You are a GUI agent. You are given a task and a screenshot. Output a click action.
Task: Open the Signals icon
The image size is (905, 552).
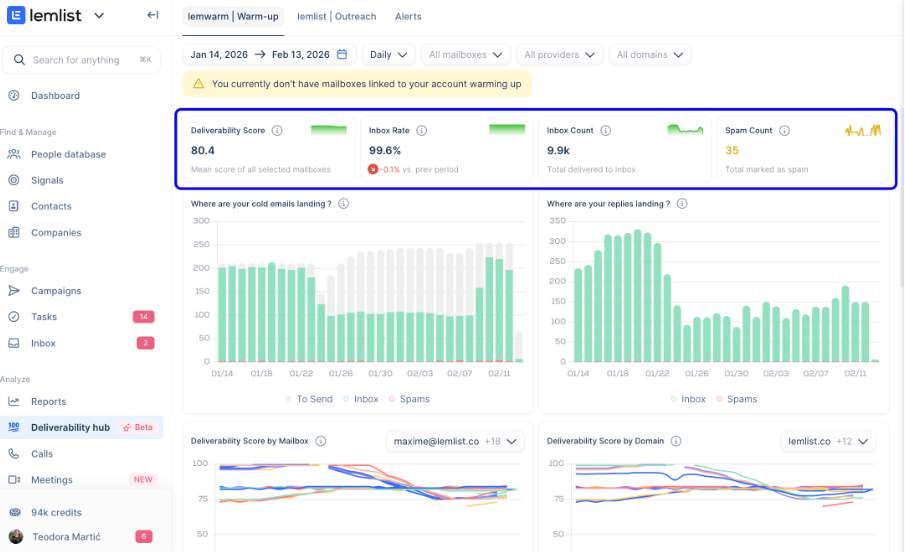14,180
